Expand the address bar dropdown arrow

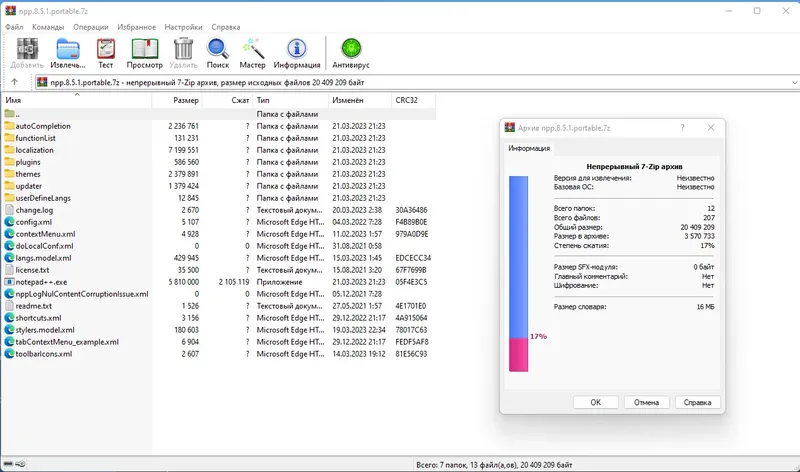[794, 82]
